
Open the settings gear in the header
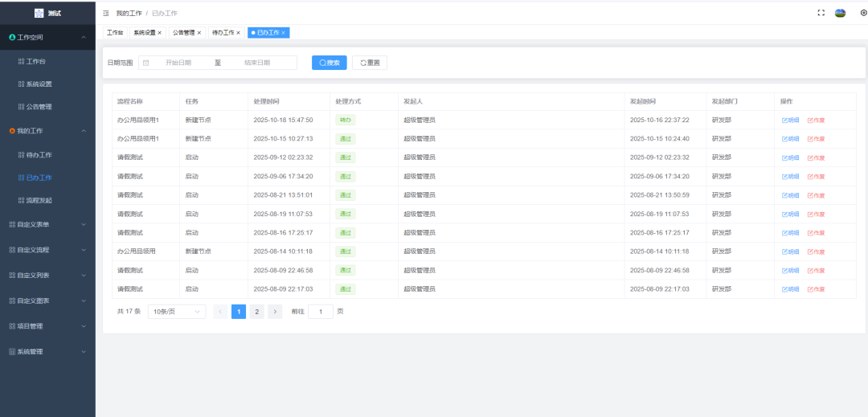(863, 13)
